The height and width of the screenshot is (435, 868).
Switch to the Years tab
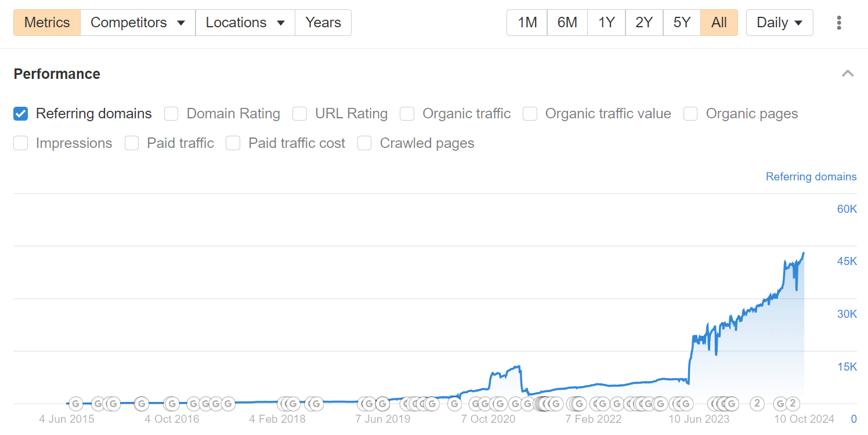point(323,23)
